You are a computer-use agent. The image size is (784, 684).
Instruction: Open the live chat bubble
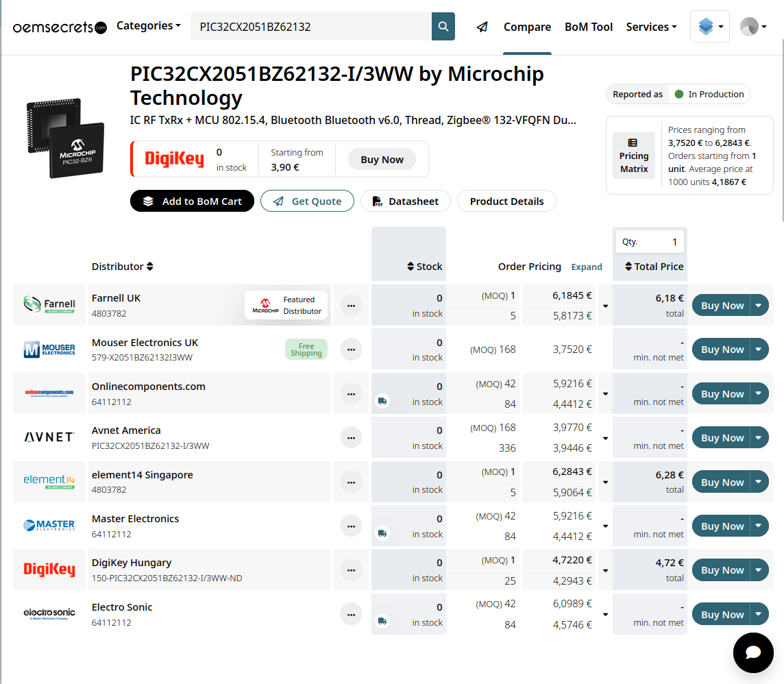click(x=753, y=652)
